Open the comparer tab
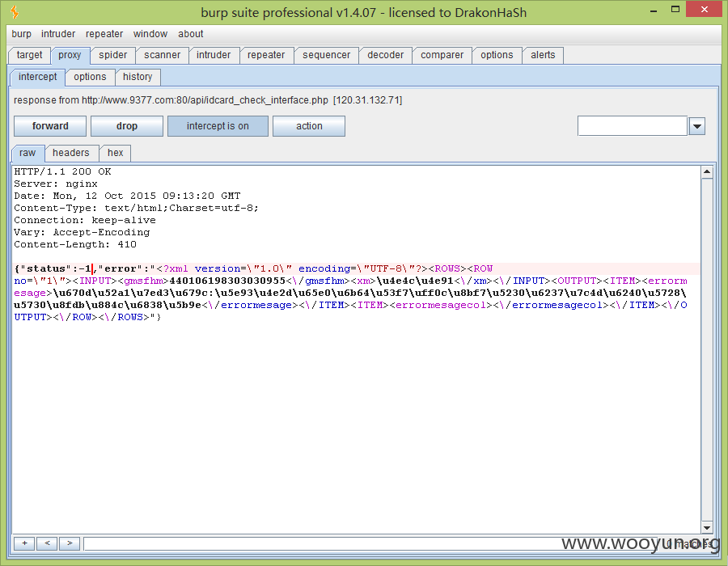728x566 pixels. [442, 55]
